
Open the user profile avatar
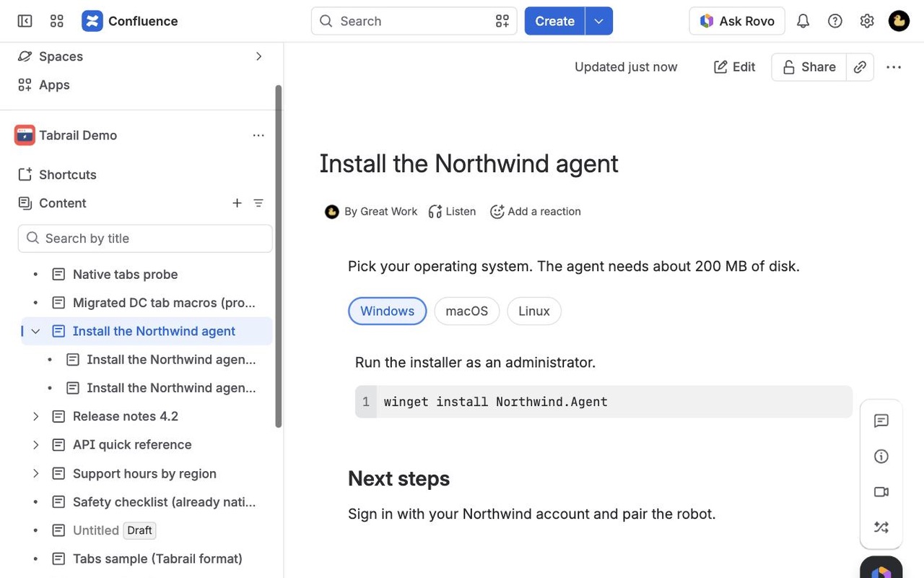tap(899, 21)
